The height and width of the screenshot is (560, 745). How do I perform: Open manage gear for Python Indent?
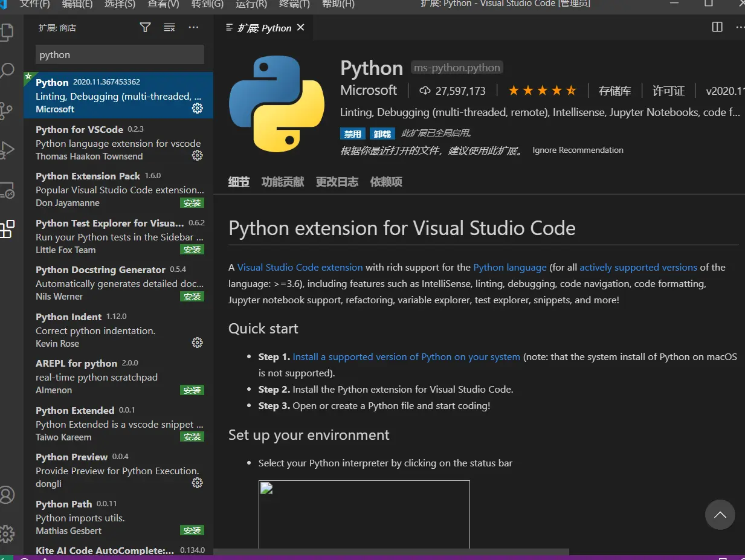coord(197,343)
